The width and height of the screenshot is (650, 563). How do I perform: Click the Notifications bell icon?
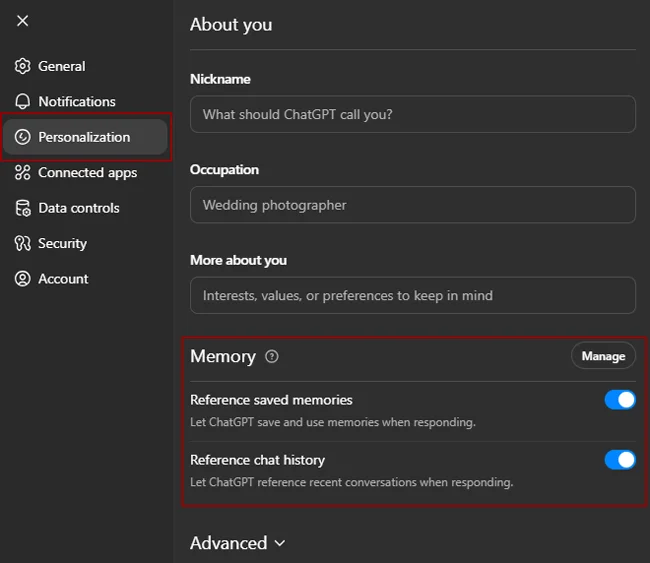(x=22, y=102)
